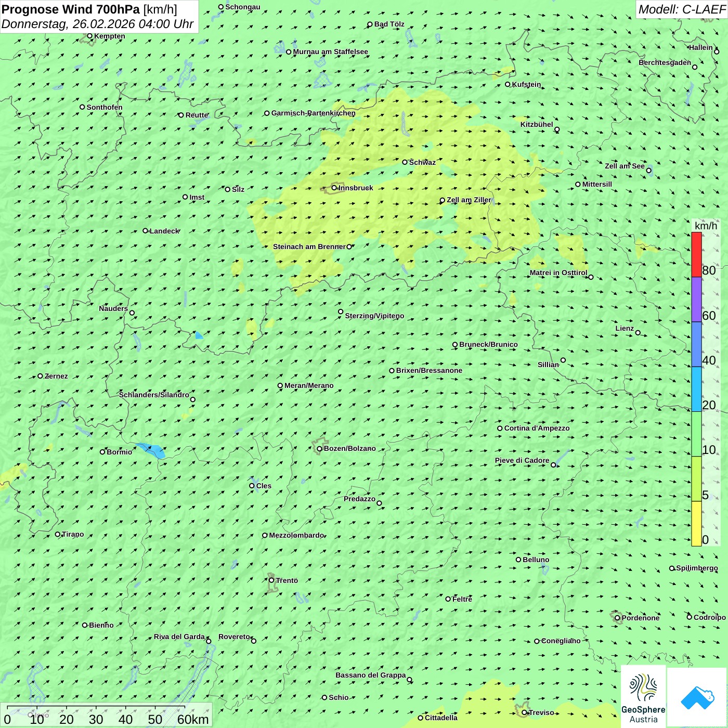The width and height of the screenshot is (728, 728).
Task: Click the Tirano location marker
Action: [x=58, y=534]
